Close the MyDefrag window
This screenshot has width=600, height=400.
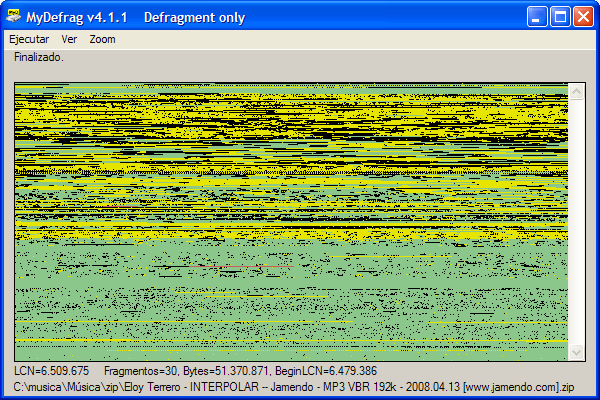[x=583, y=16]
